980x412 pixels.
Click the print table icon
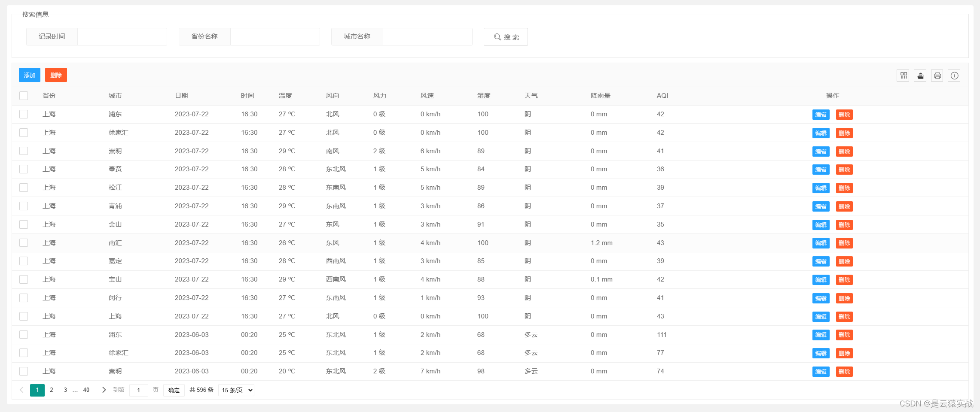pyautogui.click(x=937, y=76)
